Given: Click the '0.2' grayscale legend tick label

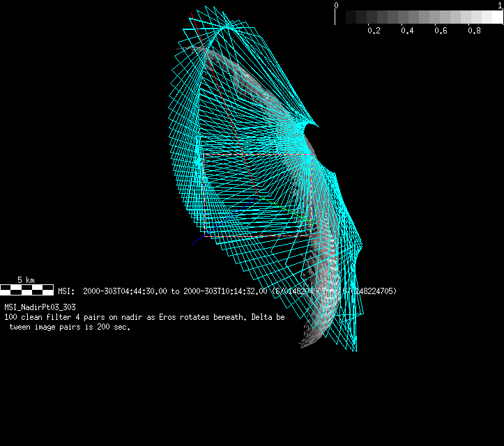Looking at the screenshot, I should coord(374,31).
